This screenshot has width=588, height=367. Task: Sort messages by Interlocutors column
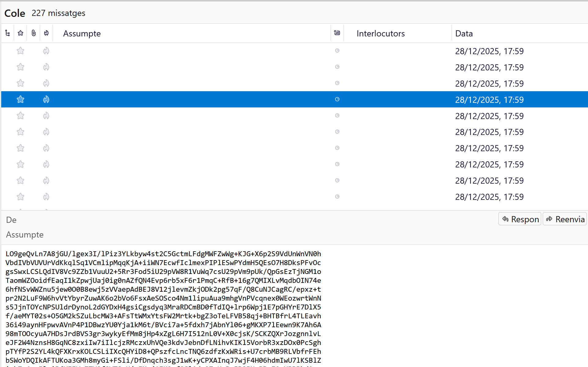click(380, 33)
